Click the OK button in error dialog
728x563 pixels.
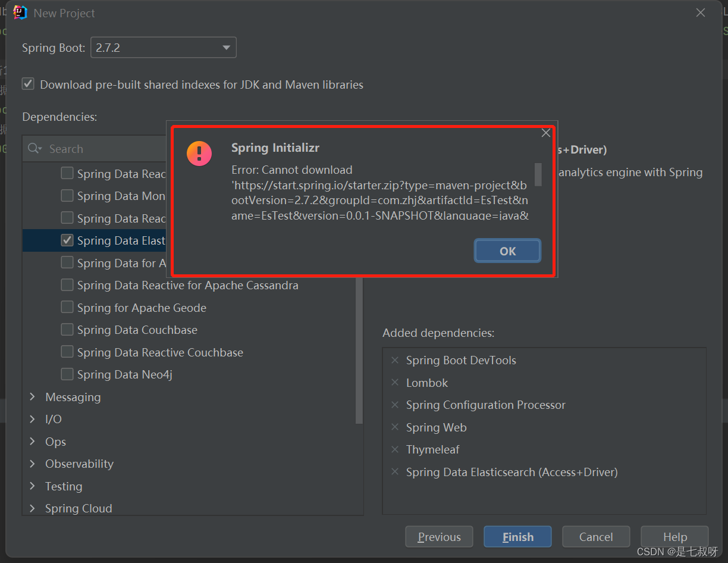[507, 251]
